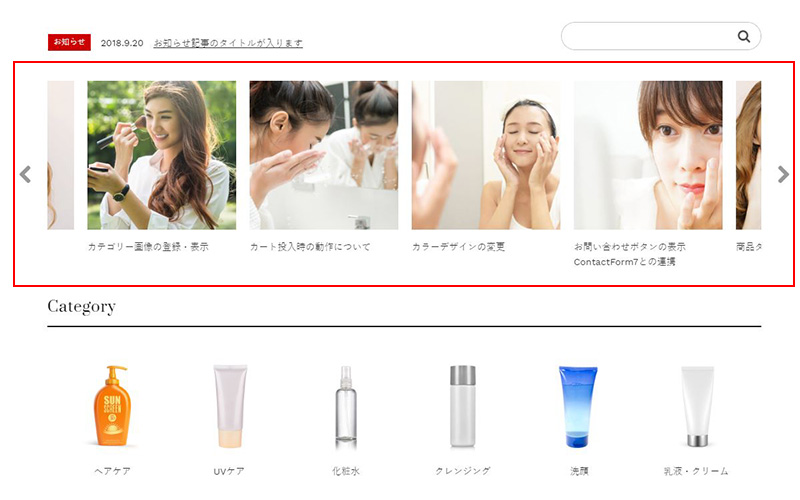The image size is (800, 500).
Task: Open the woman touching cheeks thumbnail
Action: pos(486,155)
